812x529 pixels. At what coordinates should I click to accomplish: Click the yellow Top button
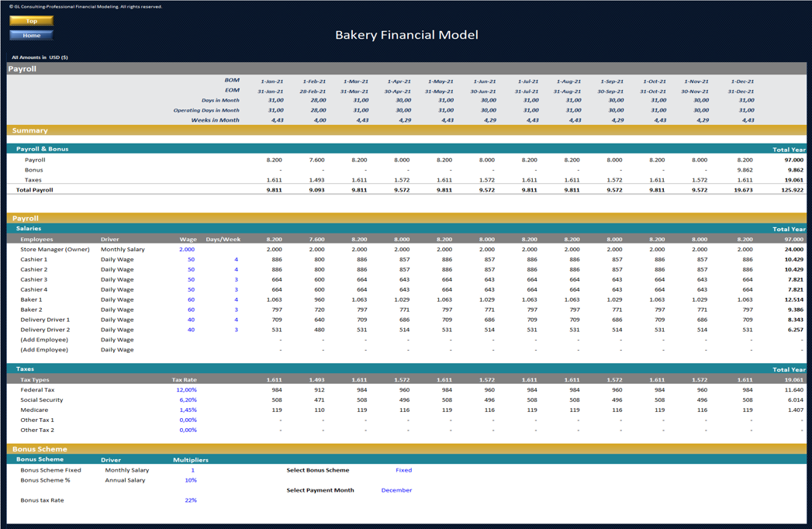[x=32, y=21]
